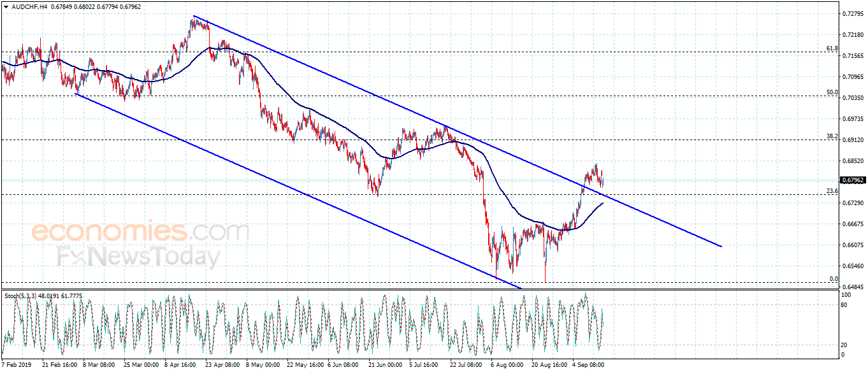Click the 61.8 Fibonacci level label
This screenshot has width=868, height=372.
coord(832,48)
